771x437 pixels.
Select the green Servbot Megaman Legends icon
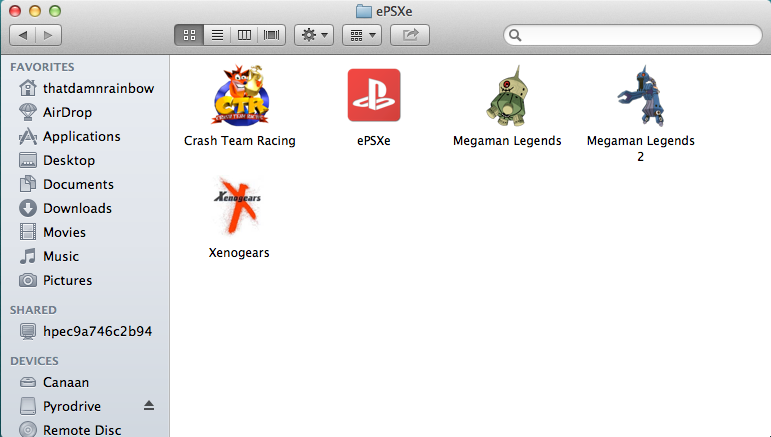pos(507,96)
